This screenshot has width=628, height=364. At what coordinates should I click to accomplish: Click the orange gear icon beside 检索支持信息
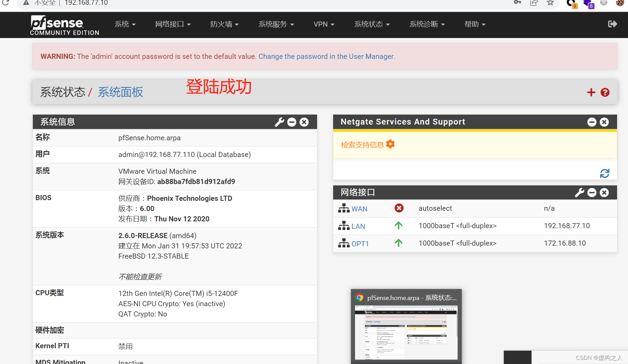(x=390, y=144)
